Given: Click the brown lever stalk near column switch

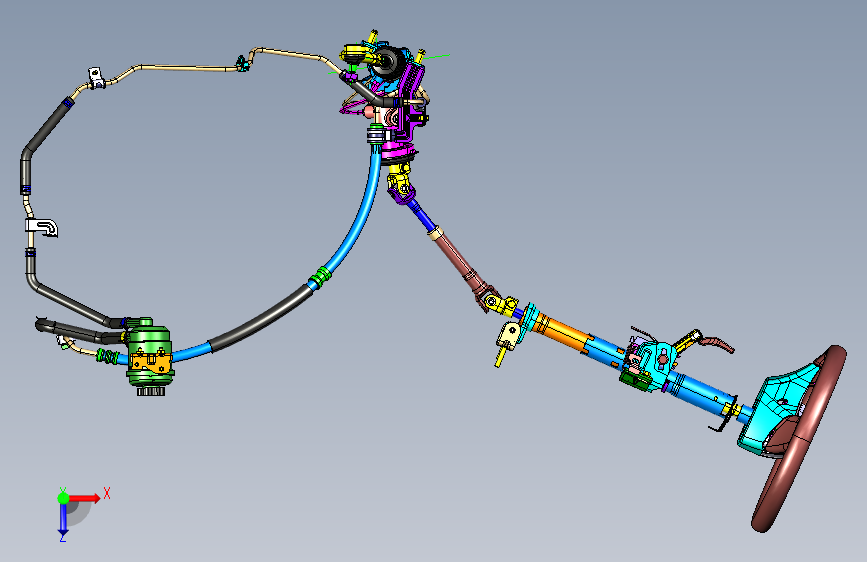Looking at the screenshot, I should pyautogui.click(x=717, y=343).
